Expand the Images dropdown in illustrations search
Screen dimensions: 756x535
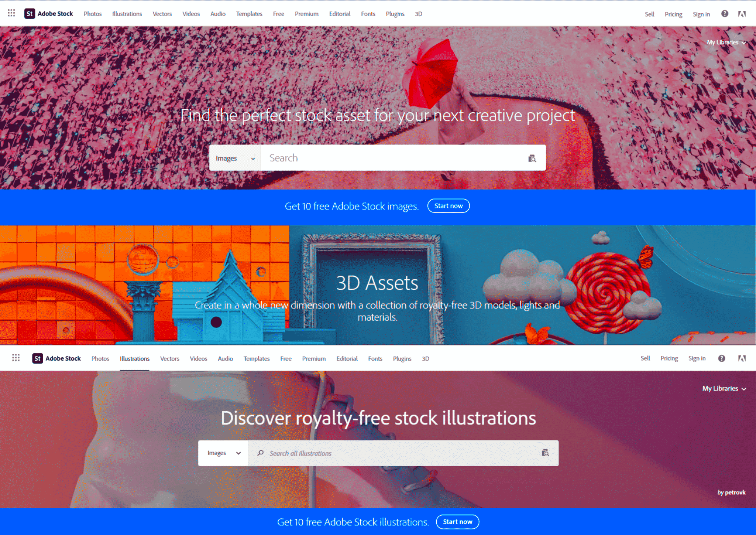225,453
